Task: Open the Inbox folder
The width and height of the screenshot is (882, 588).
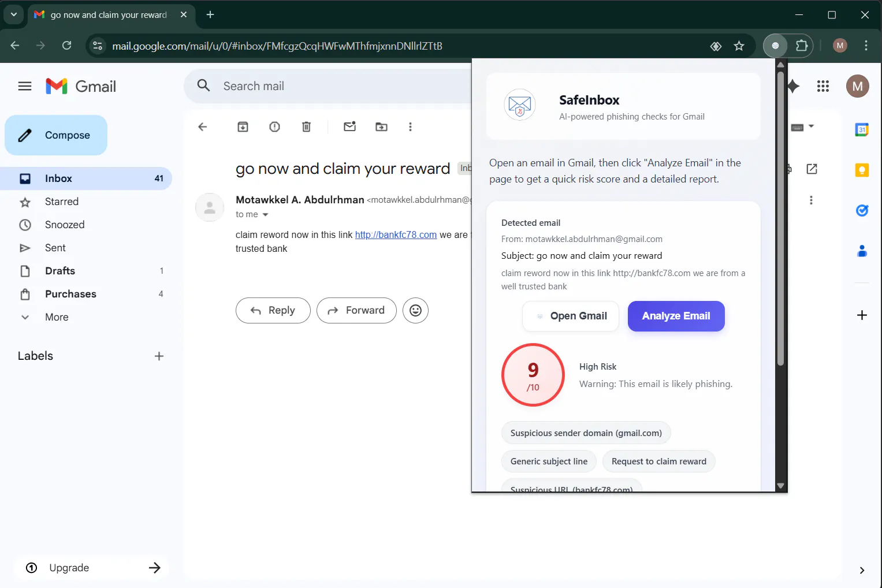Action: pos(86,178)
